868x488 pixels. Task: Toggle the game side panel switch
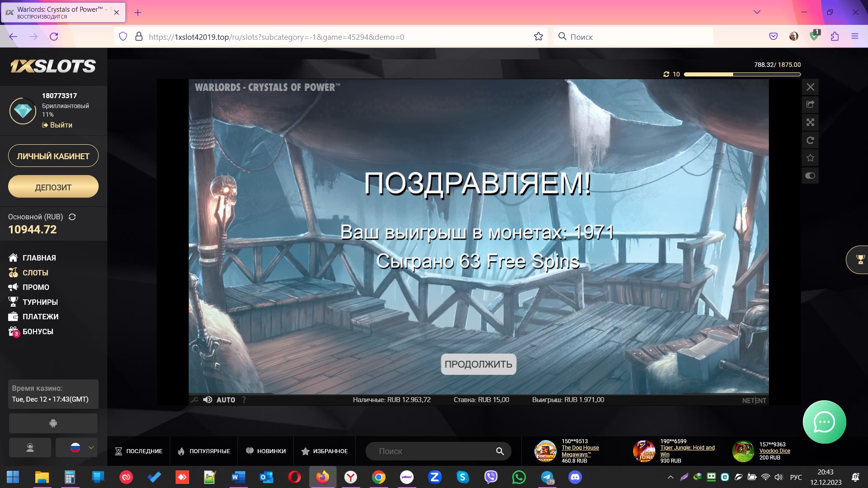pyautogui.click(x=810, y=175)
